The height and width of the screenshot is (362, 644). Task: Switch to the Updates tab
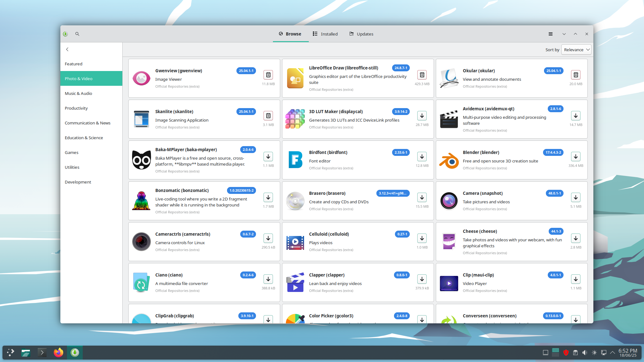click(361, 34)
